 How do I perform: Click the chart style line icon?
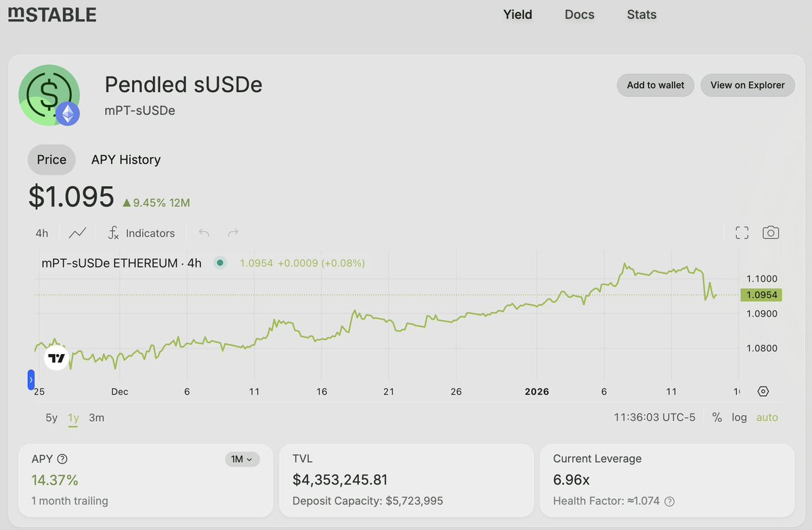(77, 233)
